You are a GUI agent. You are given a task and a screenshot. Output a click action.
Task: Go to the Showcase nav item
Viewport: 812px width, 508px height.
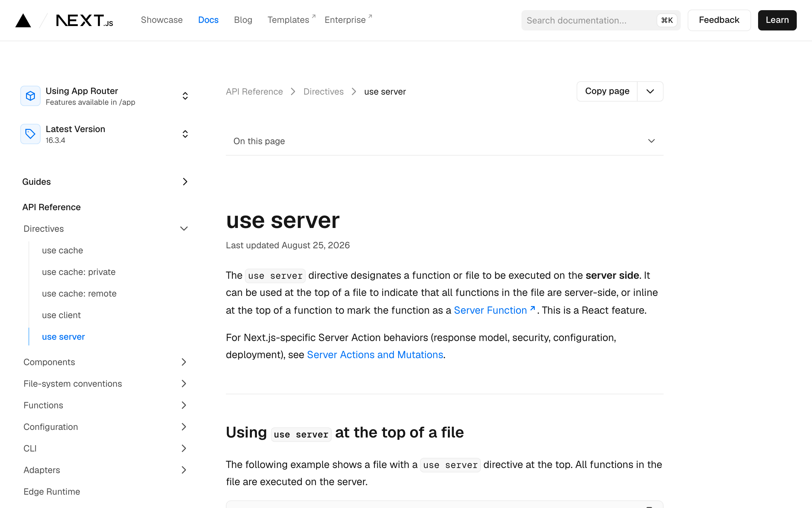tap(162, 20)
